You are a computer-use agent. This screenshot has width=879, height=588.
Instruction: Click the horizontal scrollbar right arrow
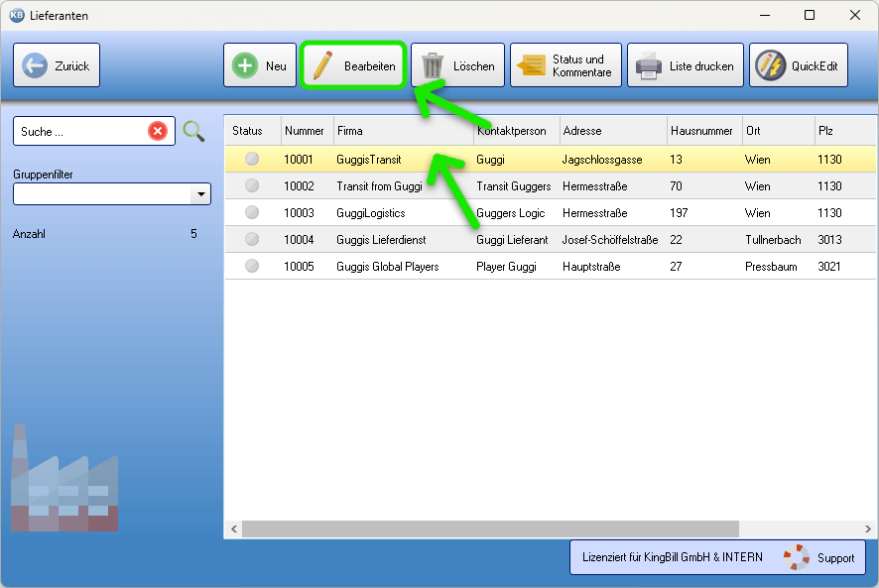(869, 529)
